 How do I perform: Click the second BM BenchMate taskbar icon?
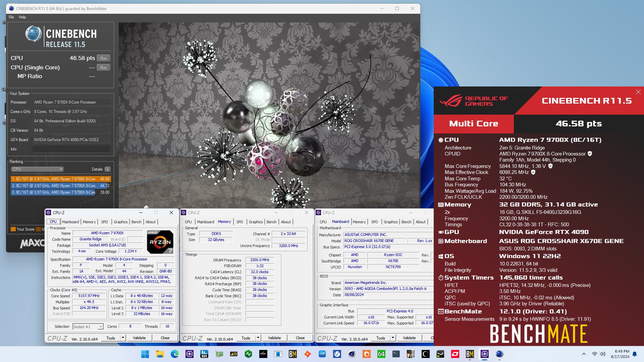coord(470,354)
